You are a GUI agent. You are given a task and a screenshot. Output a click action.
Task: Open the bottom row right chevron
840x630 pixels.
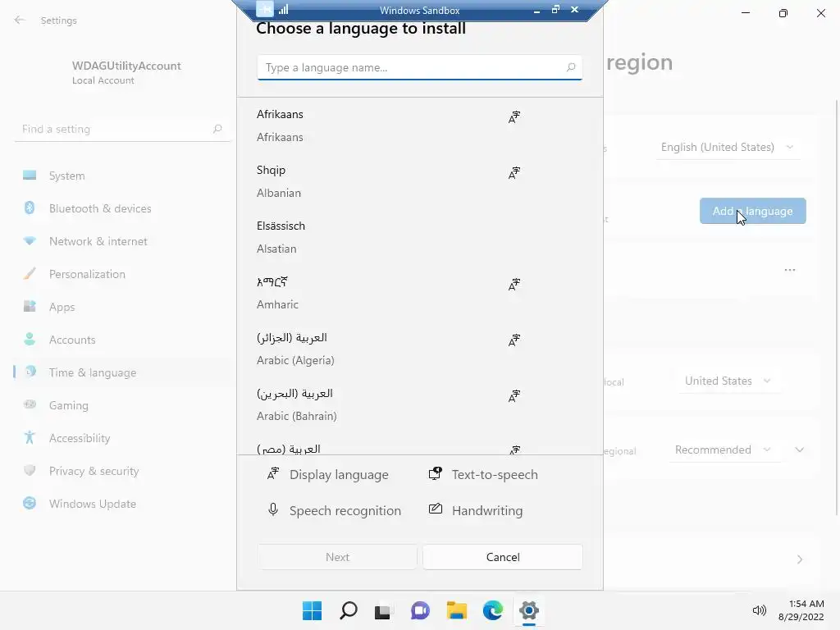coord(799,559)
